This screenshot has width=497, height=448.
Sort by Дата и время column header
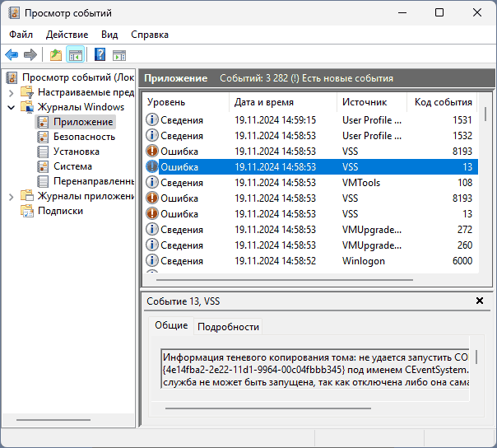283,102
